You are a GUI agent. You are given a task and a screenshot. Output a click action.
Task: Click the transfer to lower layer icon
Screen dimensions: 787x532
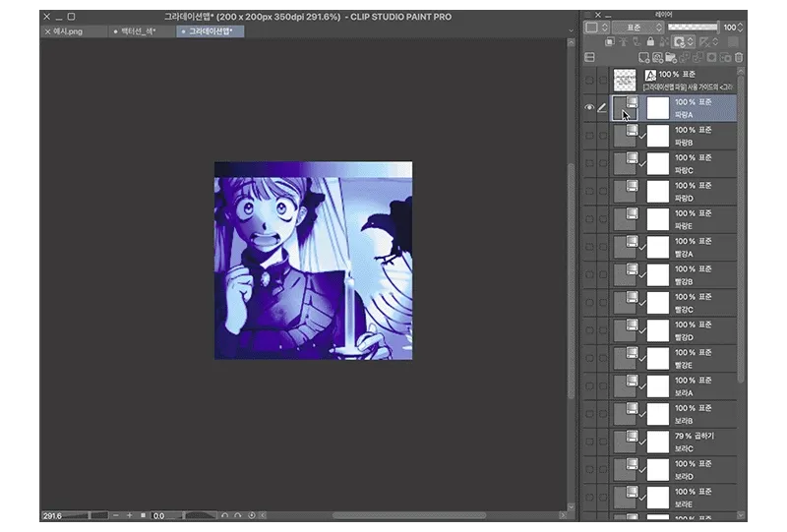pyautogui.click(x=685, y=58)
